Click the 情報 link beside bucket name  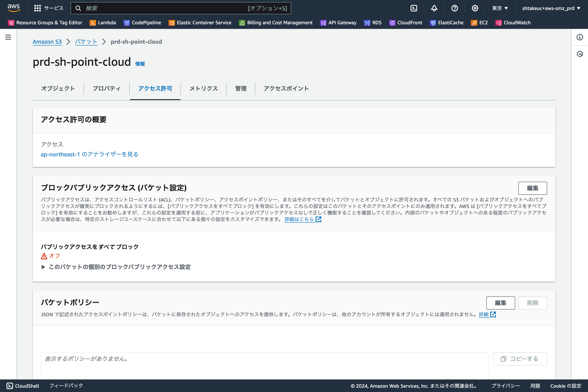[140, 64]
